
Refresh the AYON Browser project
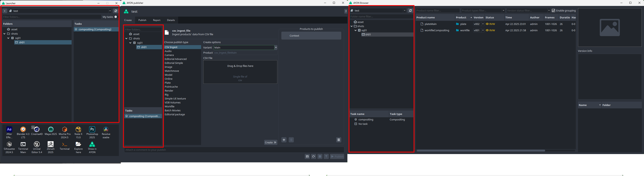pos(410,10)
